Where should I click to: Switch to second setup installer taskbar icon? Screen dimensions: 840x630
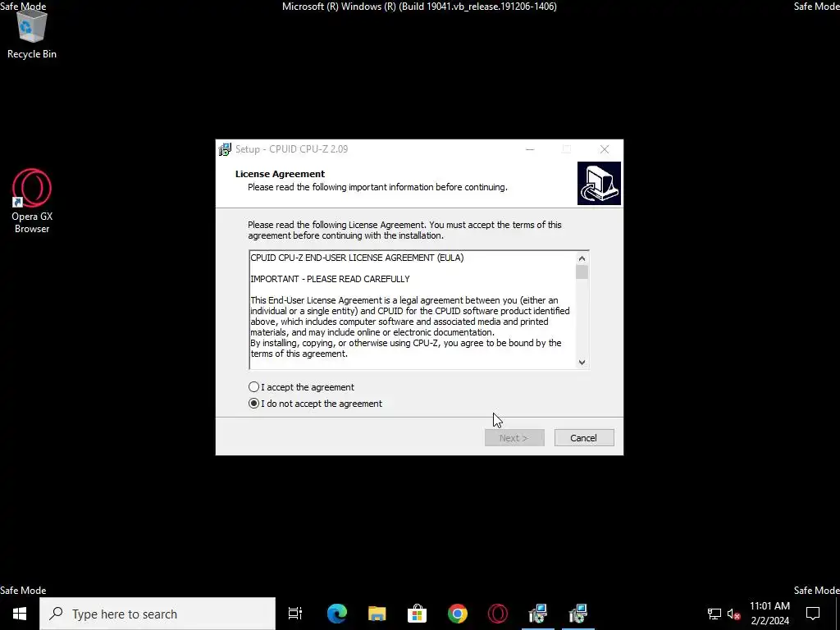click(578, 614)
